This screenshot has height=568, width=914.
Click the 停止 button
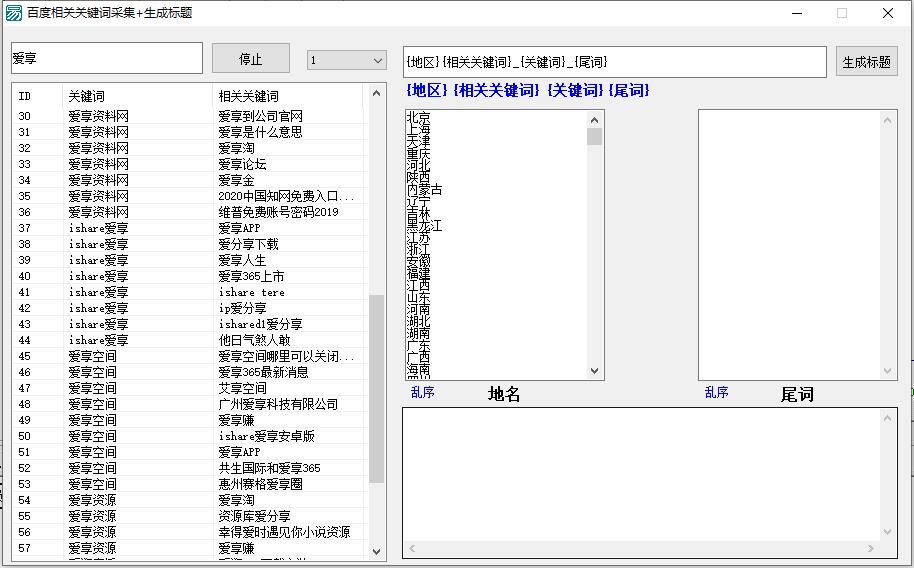tap(251, 58)
